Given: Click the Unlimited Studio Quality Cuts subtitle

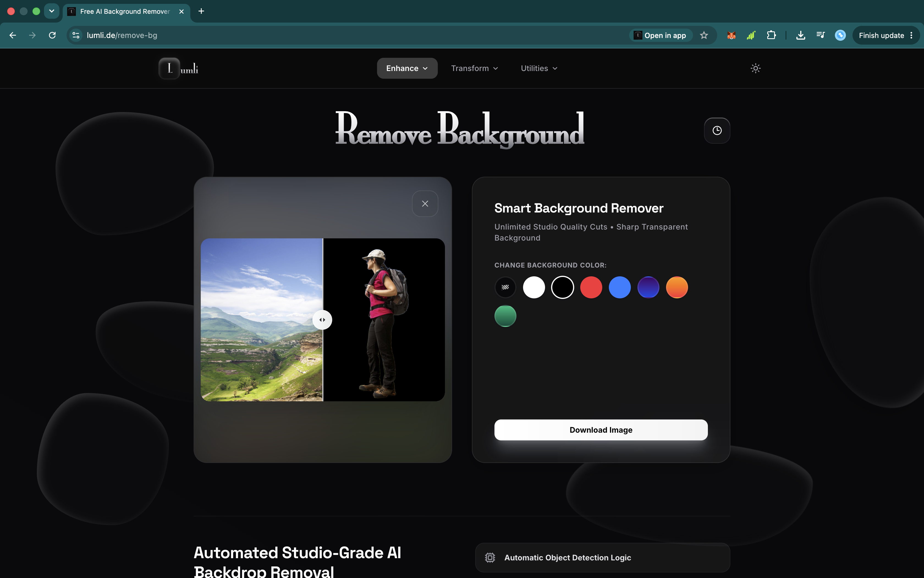Looking at the screenshot, I should (x=591, y=232).
